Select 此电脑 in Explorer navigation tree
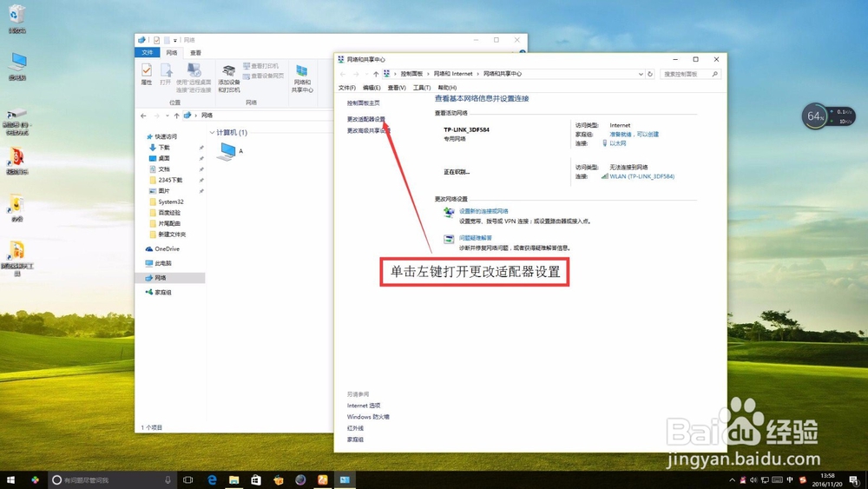 [163, 263]
